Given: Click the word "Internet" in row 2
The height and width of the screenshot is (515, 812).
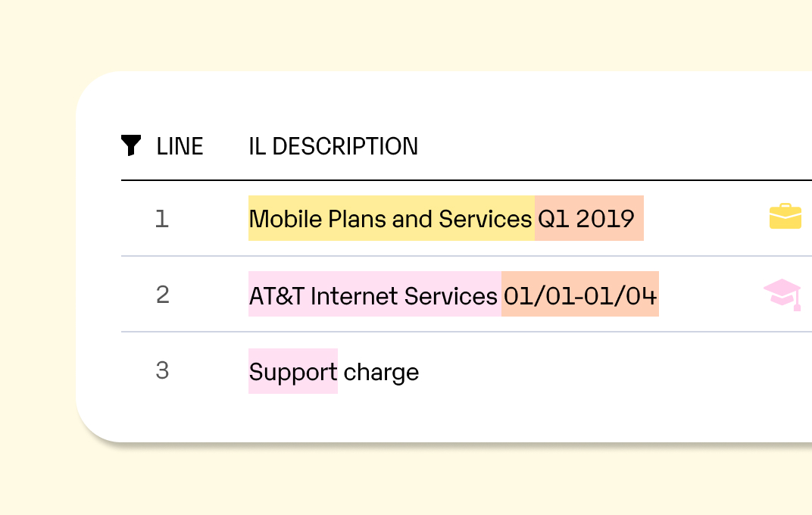Looking at the screenshot, I should (352, 295).
